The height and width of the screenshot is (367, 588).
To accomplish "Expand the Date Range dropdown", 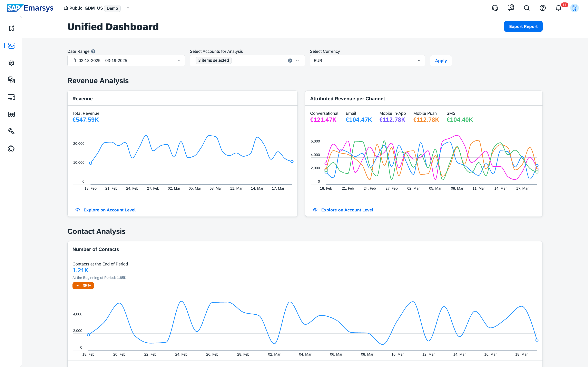I will coord(179,61).
